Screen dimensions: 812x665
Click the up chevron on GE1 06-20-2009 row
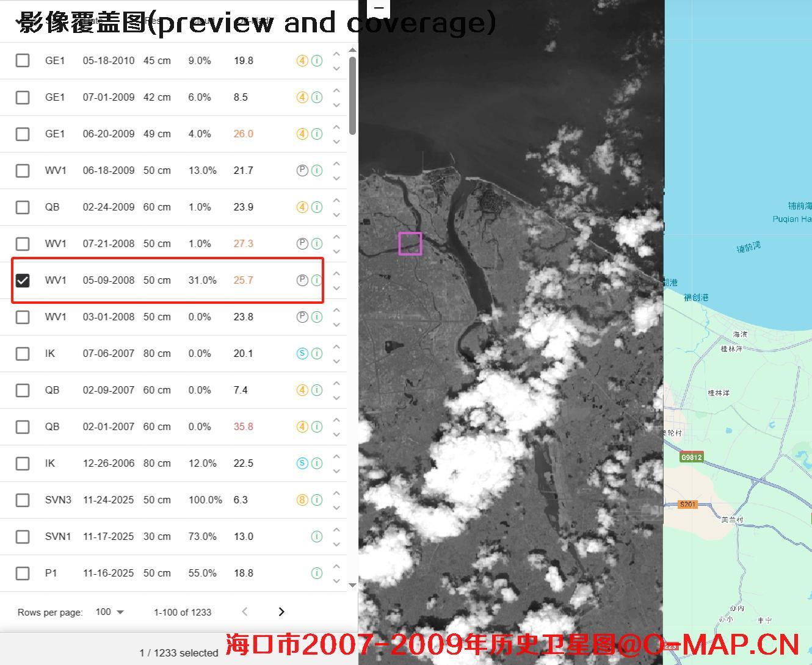click(x=336, y=126)
